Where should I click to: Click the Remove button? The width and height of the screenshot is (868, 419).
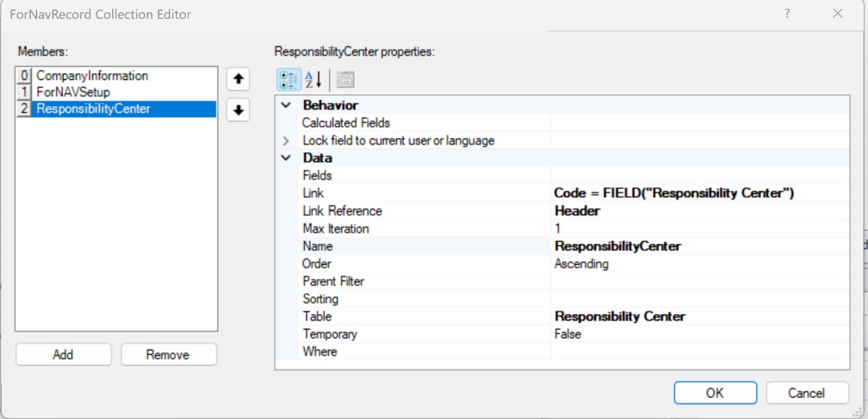[168, 355]
